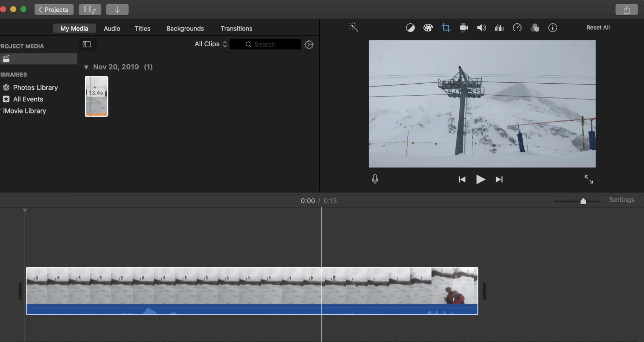
Task: Open the stabilization camera tool
Action: (x=464, y=28)
